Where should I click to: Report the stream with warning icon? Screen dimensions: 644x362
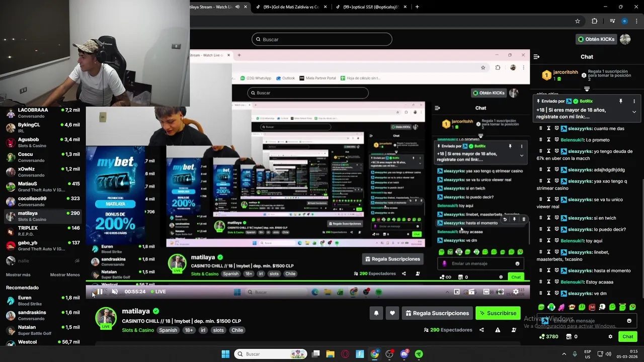(x=498, y=330)
